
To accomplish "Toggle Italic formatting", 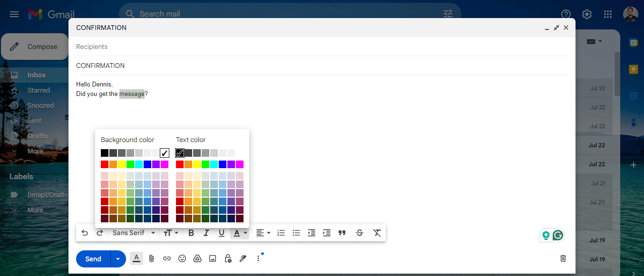I will [x=206, y=233].
